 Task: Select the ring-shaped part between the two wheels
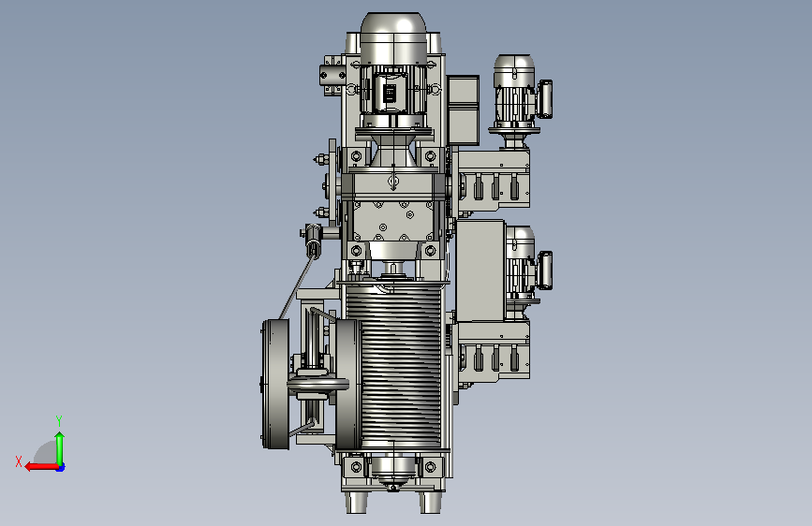(x=318, y=385)
